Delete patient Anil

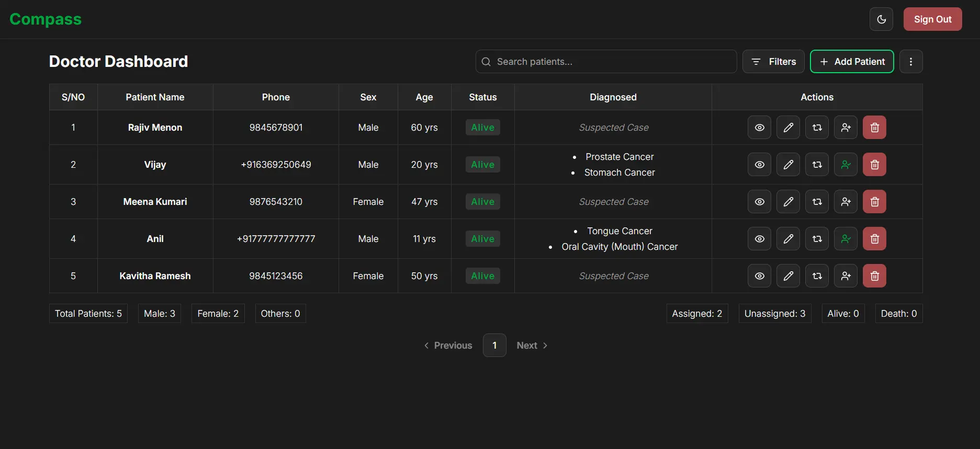click(874, 239)
